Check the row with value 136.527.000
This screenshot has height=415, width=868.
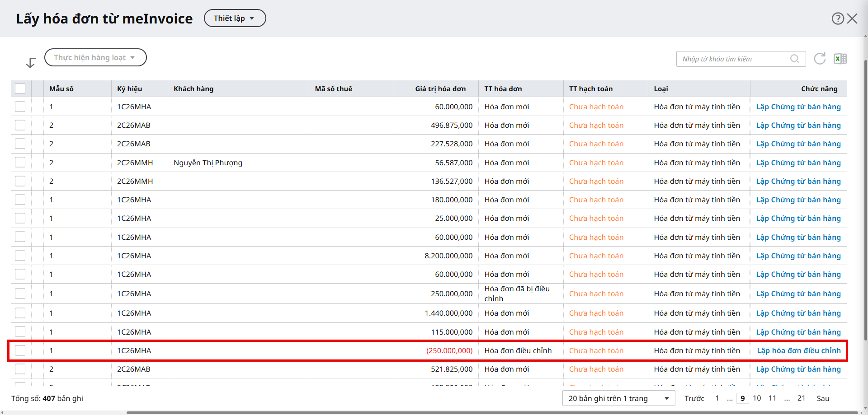coord(20,181)
